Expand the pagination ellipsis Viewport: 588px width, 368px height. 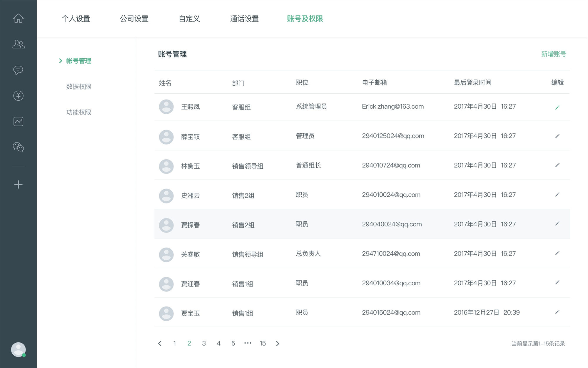(x=248, y=343)
